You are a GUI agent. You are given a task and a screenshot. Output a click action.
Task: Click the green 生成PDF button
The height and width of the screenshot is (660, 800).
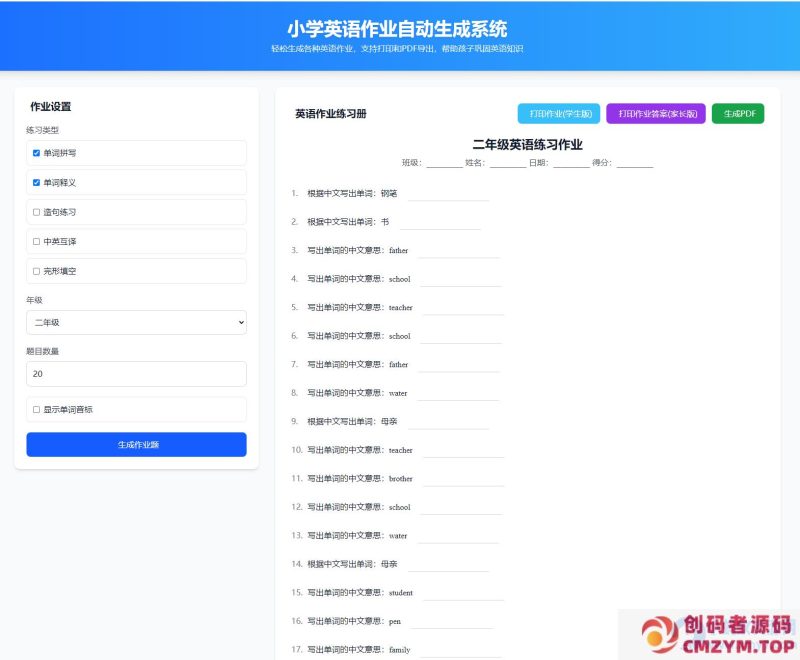tap(739, 113)
